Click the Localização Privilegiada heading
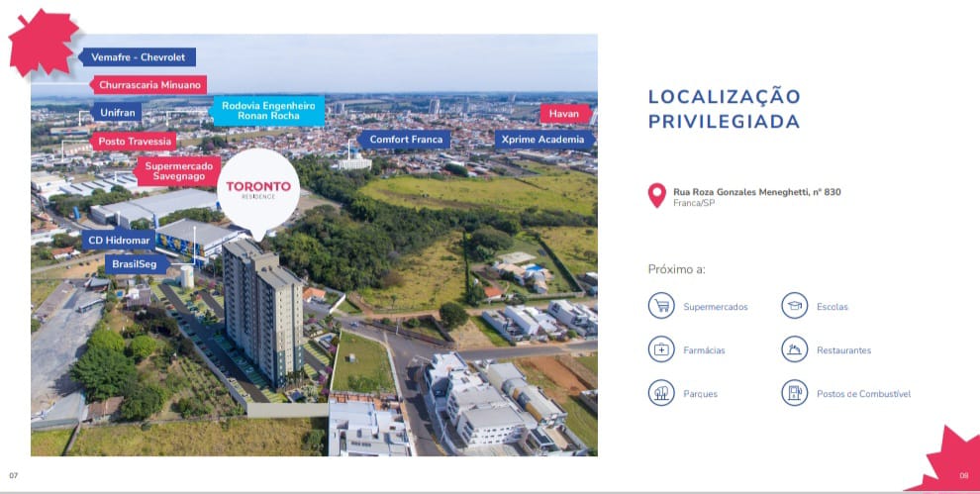Image resolution: width=980 pixels, height=494 pixels. (x=725, y=109)
